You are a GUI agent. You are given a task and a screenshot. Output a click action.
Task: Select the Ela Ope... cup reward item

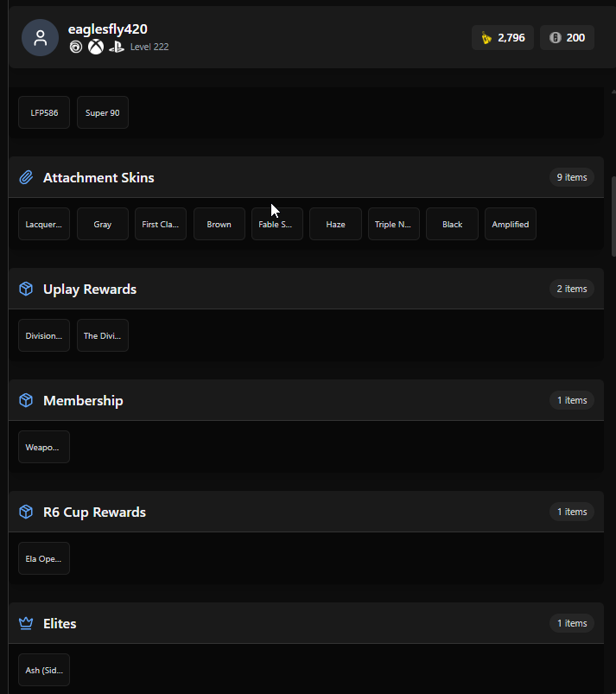(x=44, y=558)
